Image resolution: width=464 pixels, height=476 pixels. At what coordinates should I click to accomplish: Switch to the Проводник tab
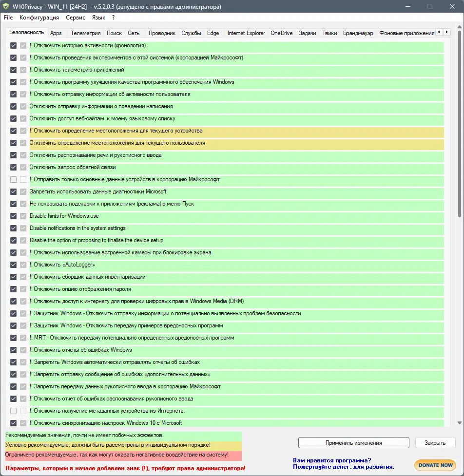pos(162,33)
